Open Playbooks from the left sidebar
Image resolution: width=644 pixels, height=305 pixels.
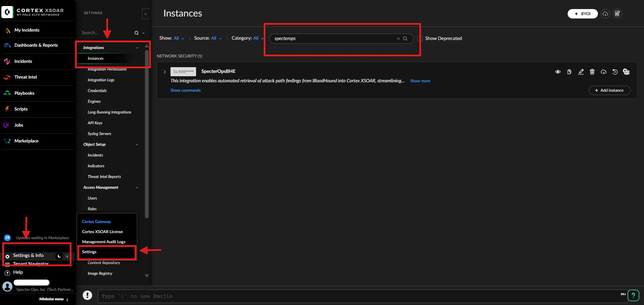[x=24, y=93]
